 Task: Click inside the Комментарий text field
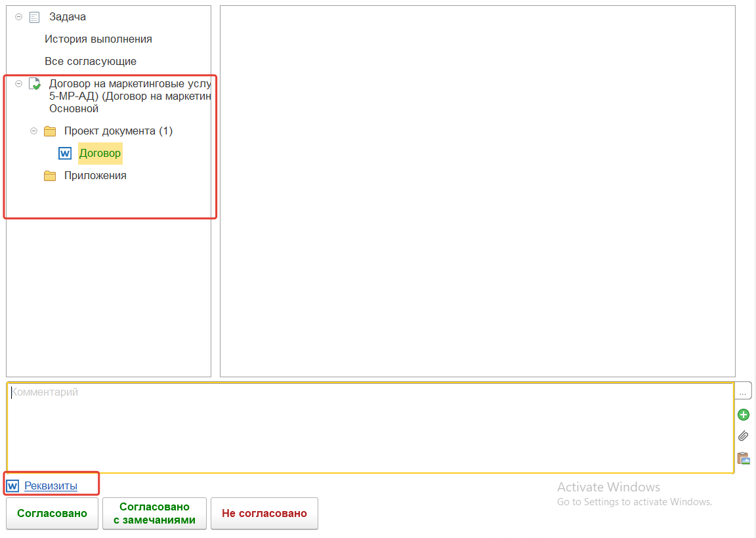coord(367,426)
